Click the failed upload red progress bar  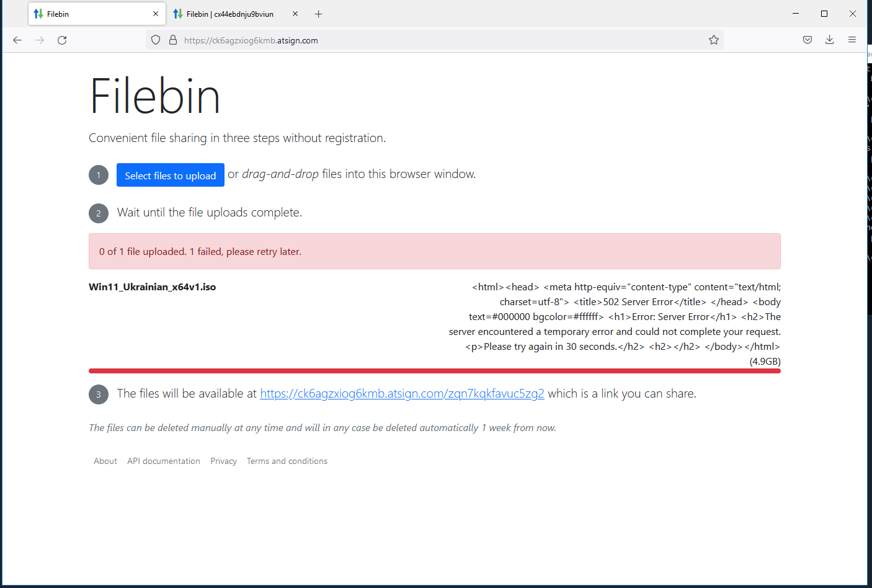coord(435,371)
